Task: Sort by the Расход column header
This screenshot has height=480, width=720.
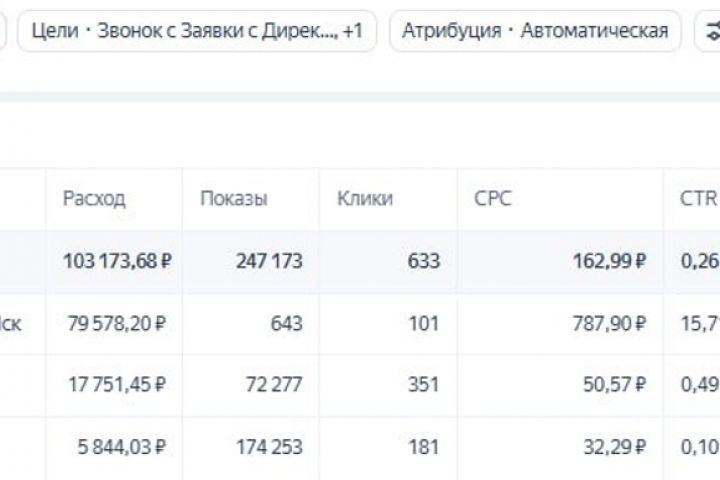Action: [94, 198]
